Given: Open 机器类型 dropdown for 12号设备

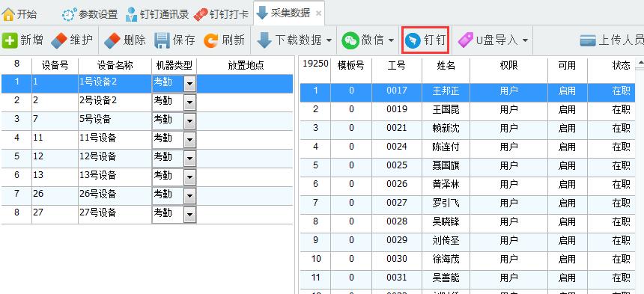Looking at the screenshot, I should (x=189, y=159).
